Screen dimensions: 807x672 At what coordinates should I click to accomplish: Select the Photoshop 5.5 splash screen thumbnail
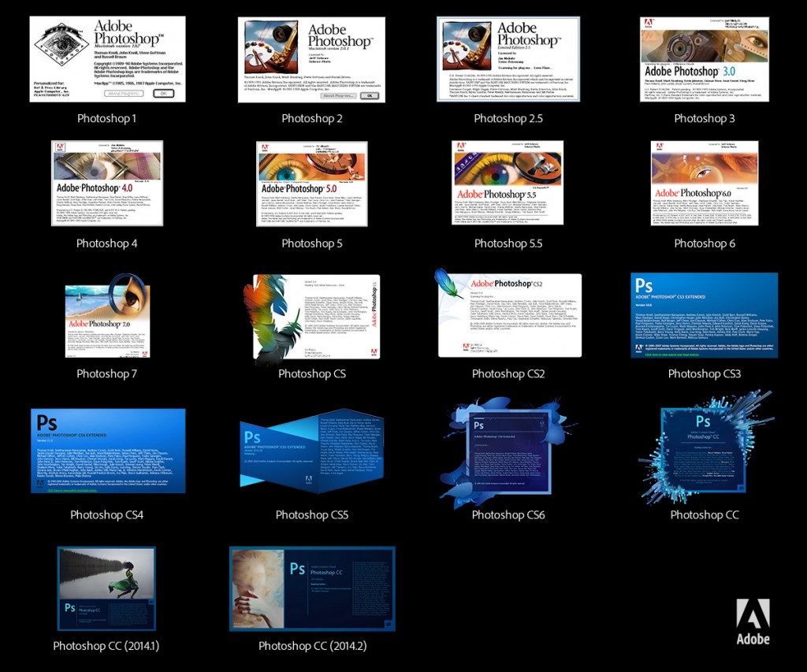508,183
